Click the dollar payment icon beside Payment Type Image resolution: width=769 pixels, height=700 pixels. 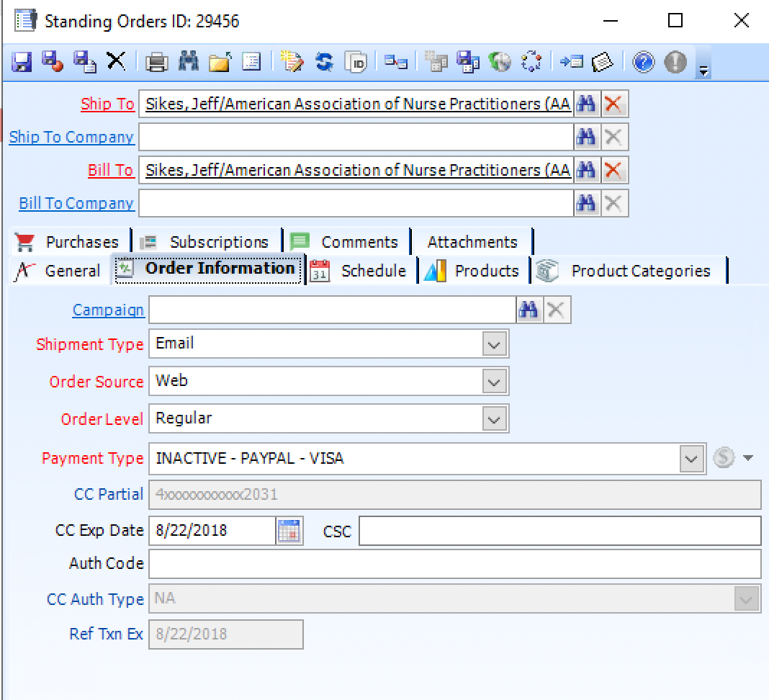722,457
